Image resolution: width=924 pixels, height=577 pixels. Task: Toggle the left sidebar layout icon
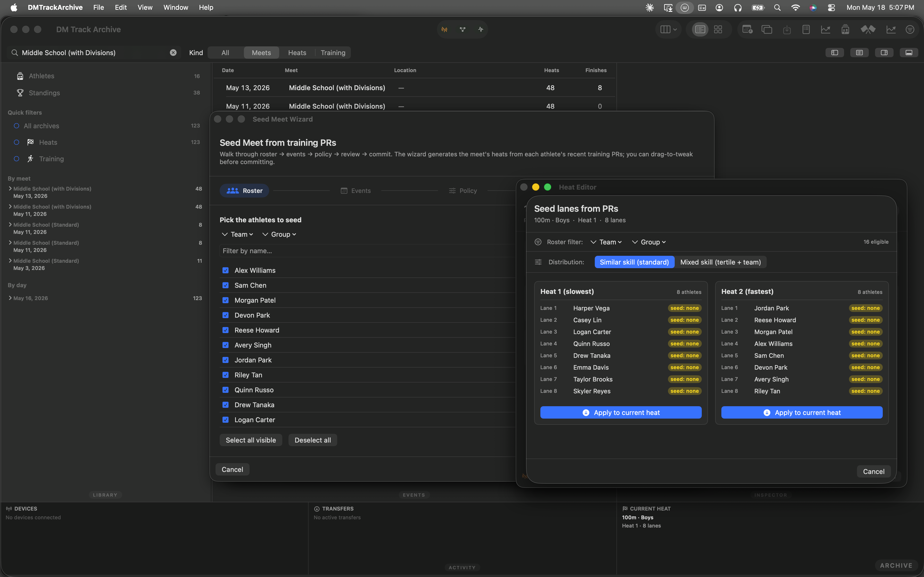835,53
